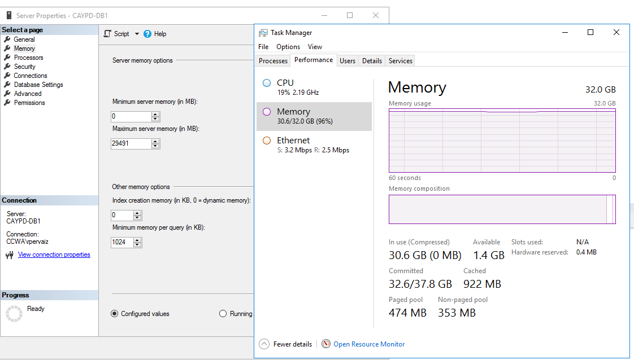Switch to the Users tab
This screenshot has height=364, width=634.
[x=348, y=61]
